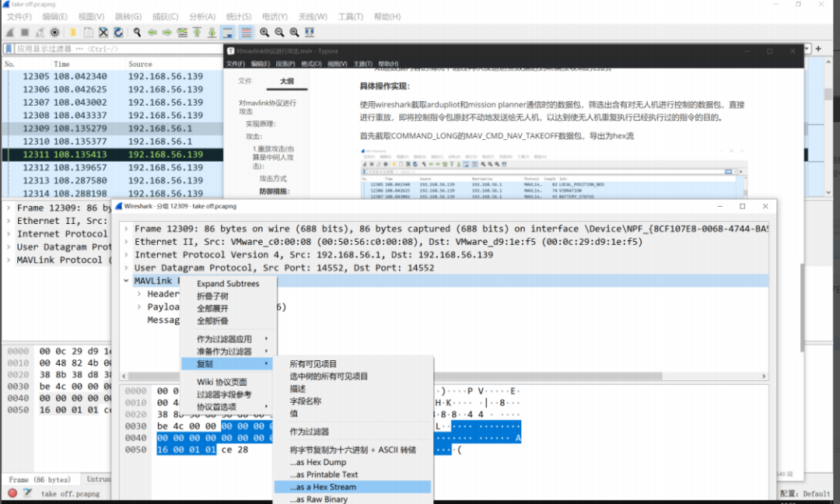Jump to the last packet icon
Screen dimensions: 840x504
(x=212, y=33)
